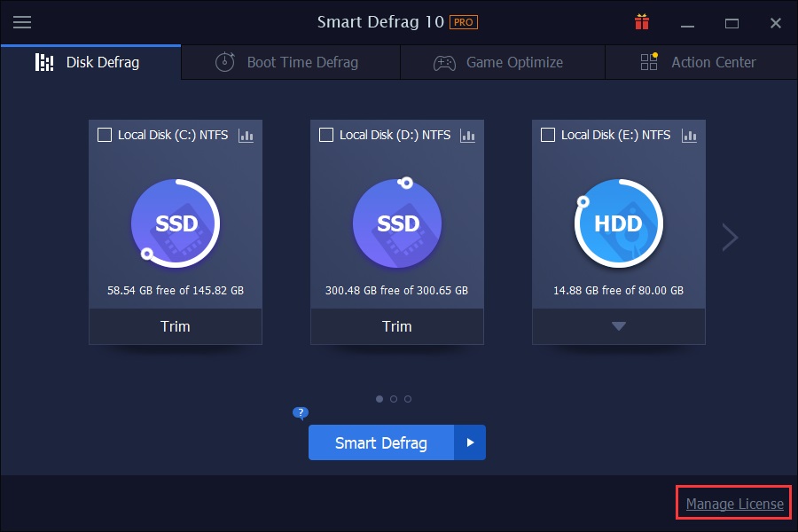The image size is (798, 532).
Task: Open Smart Defrag button's arrow dropdown
Action: pos(470,442)
